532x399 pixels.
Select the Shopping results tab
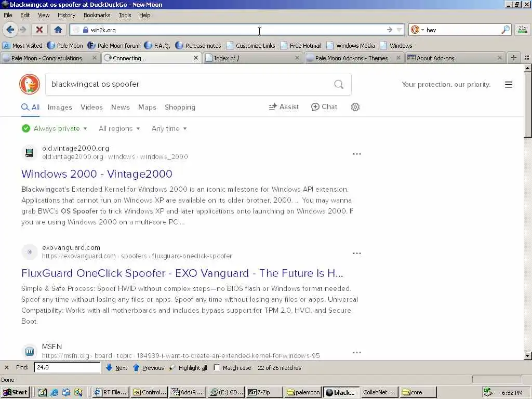tap(180, 107)
